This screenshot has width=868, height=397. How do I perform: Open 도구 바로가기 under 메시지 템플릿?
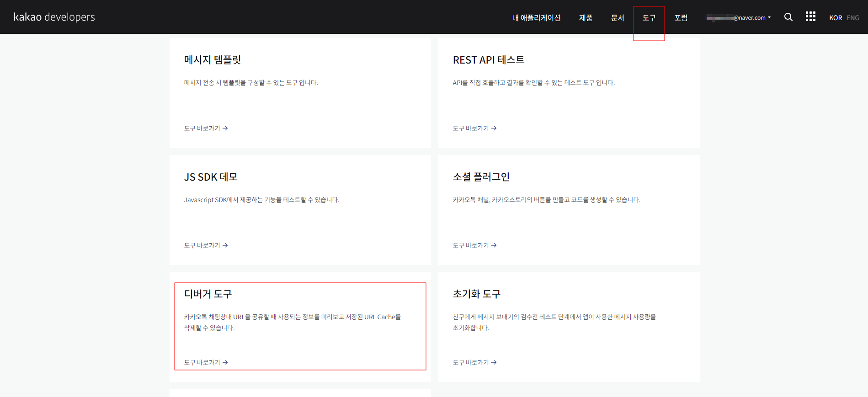(x=206, y=129)
